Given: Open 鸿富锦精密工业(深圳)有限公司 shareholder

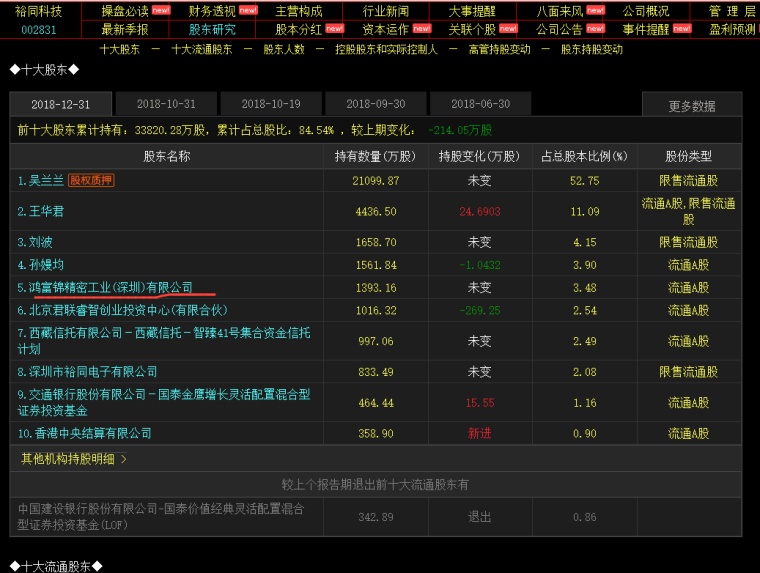Looking at the screenshot, I should pos(111,287).
